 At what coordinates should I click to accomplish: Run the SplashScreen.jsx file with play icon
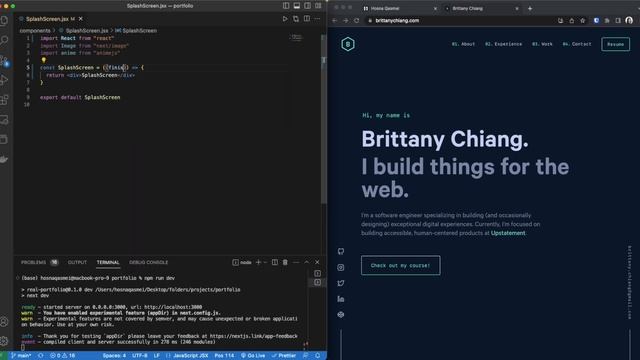pyautogui.click(x=285, y=19)
